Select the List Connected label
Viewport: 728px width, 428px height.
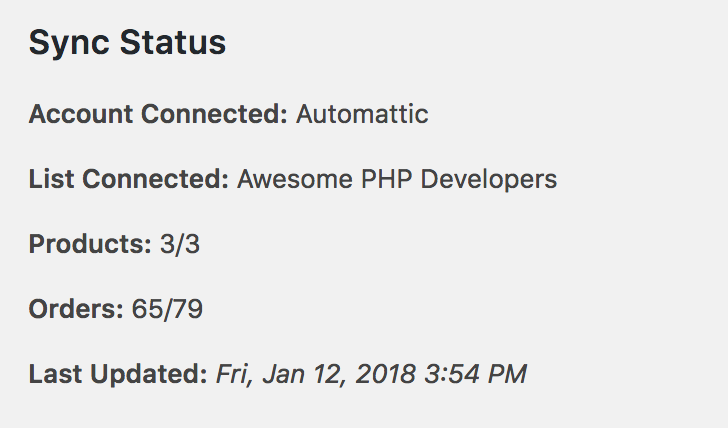(129, 179)
